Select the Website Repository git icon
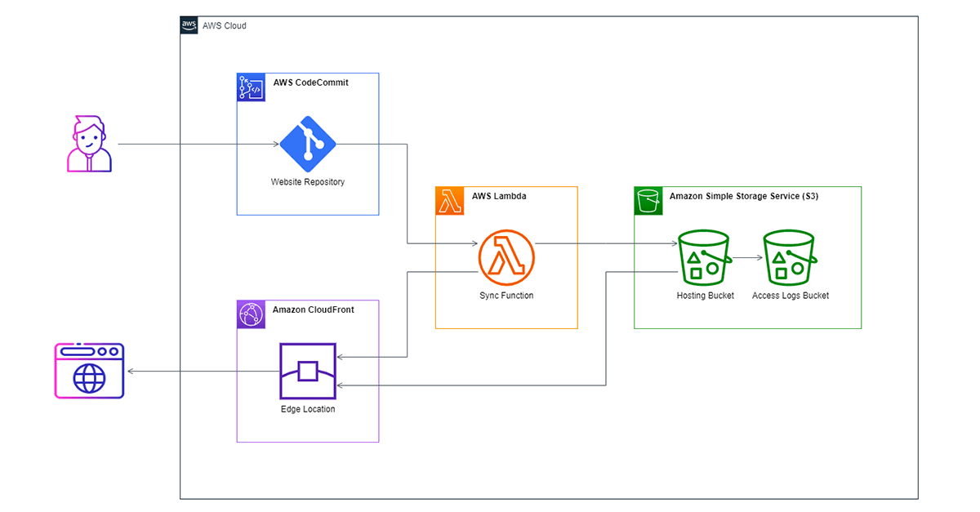The image size is (980, 512). [x=308, y=144]
